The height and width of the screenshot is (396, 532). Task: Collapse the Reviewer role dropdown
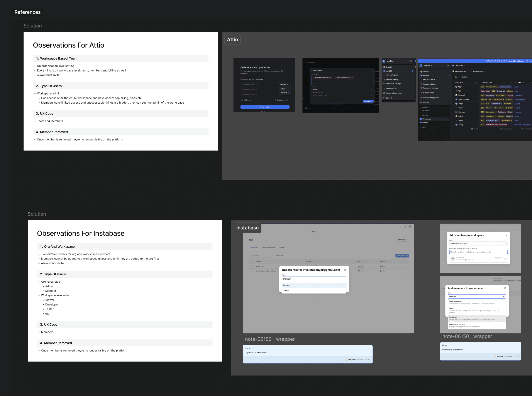[504, 297]
